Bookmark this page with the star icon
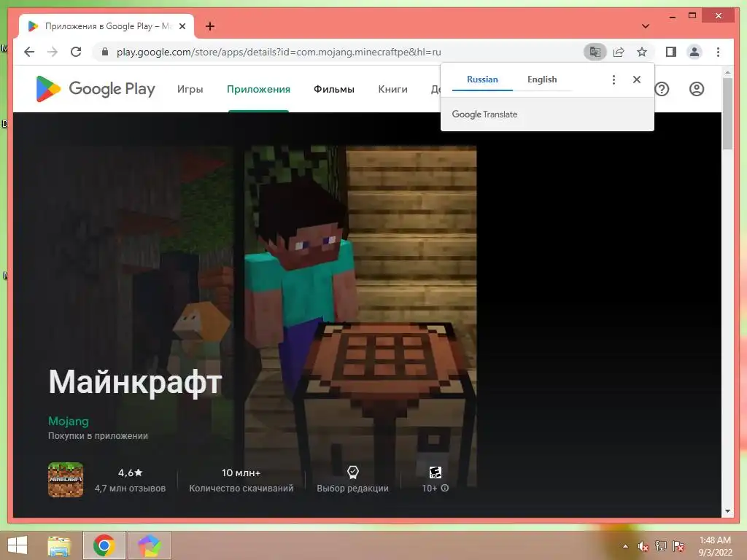Image resolution: width=747 pixels, height=560 pixels. click(642, 52)
